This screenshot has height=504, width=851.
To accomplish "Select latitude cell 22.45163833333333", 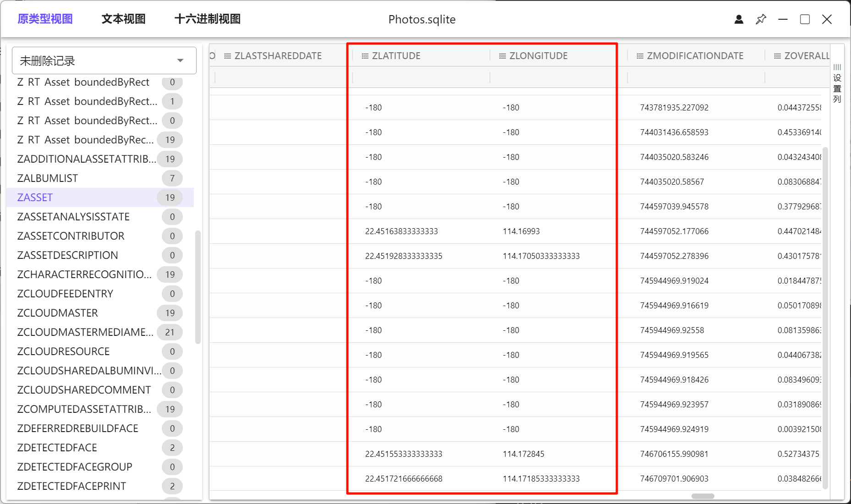I will pos(401,231).
